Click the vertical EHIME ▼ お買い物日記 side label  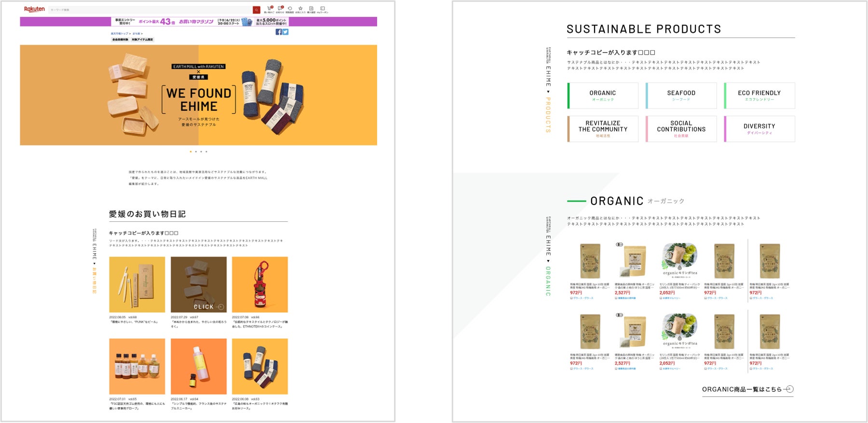pos(95,261)
